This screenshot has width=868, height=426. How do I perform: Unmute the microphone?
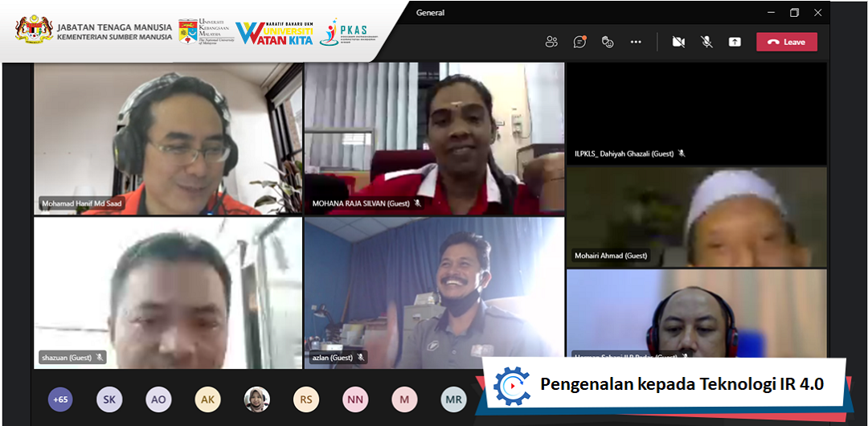point(706,42)
